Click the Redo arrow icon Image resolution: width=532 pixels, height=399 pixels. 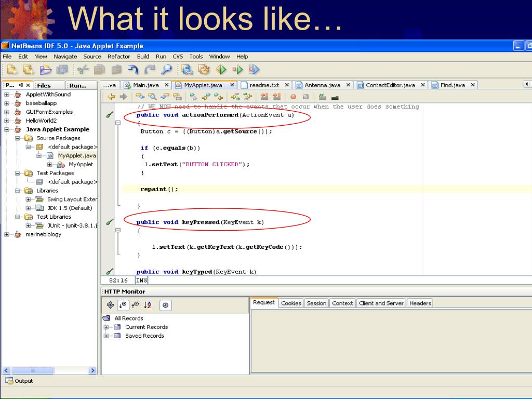pyautogui.click(x=150, y=70)
